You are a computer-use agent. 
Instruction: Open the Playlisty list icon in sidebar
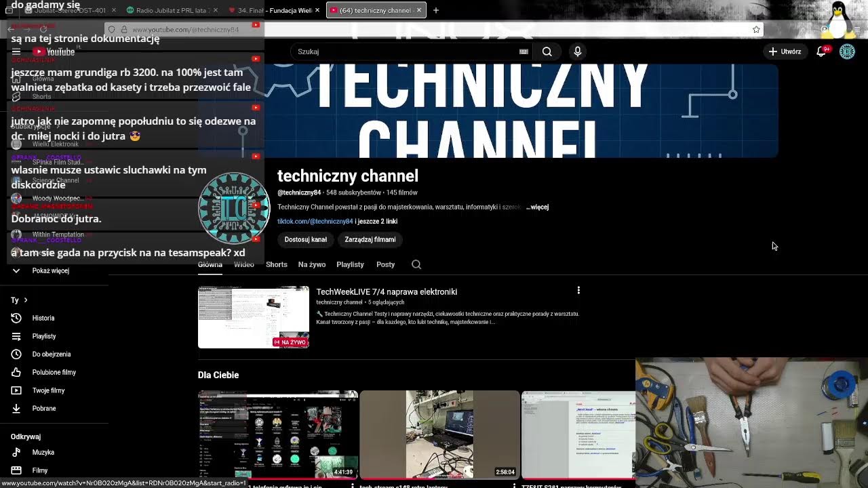pos(16,336)
